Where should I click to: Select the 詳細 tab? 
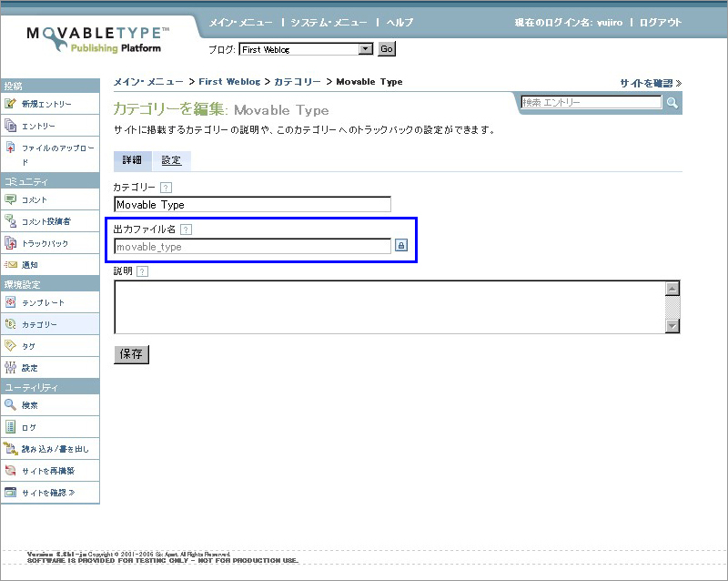(132, 160)
